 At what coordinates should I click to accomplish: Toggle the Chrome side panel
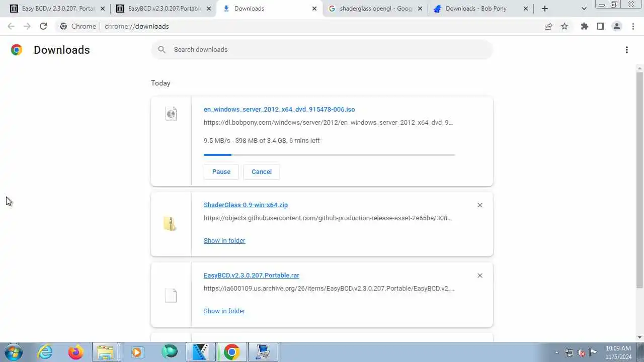click(601, 26)
